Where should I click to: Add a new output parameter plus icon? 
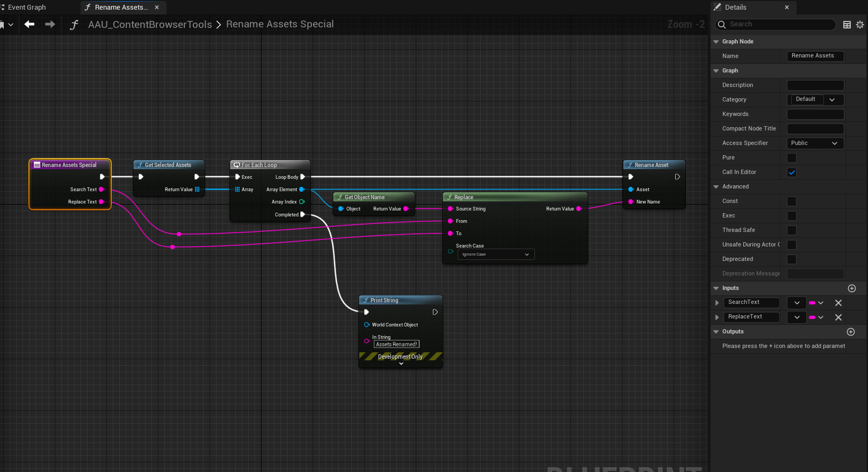(851, 332)
